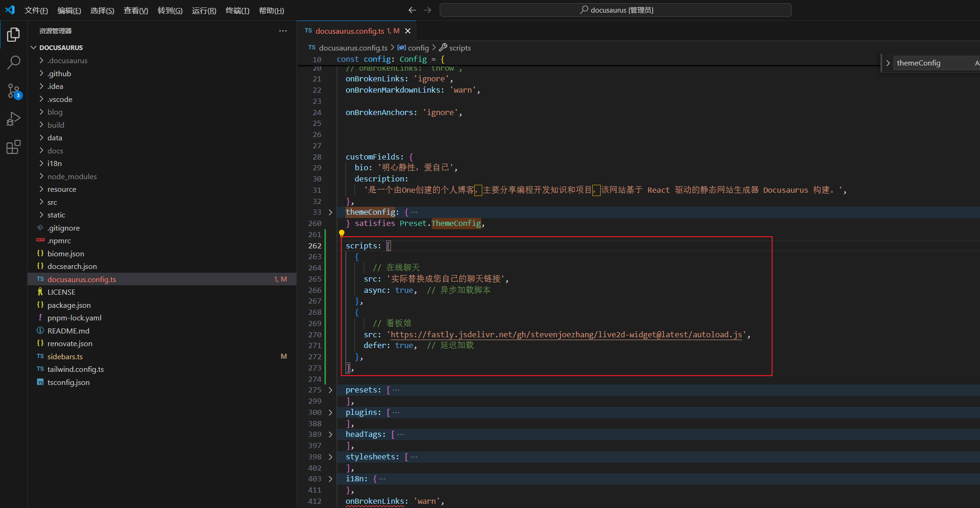Viewport: 980px width, 508px height.
Task: Place cursor on line number 262
Action: 315,246
